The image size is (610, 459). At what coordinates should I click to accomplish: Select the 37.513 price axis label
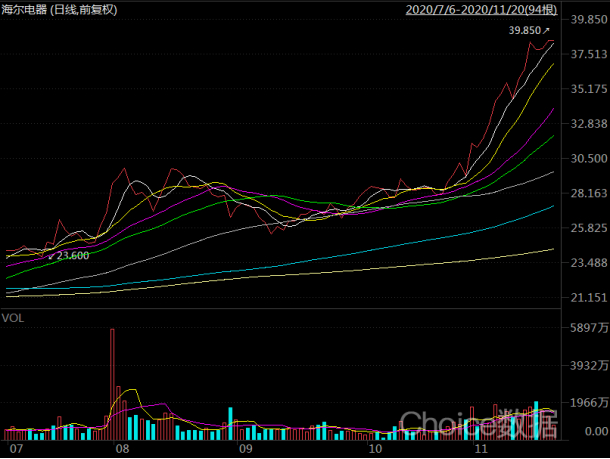(589, 54)
